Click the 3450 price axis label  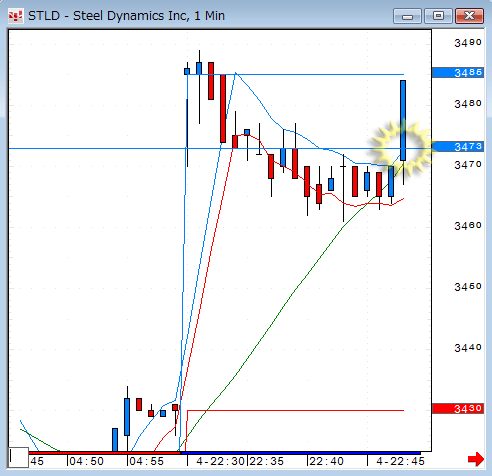468,287
